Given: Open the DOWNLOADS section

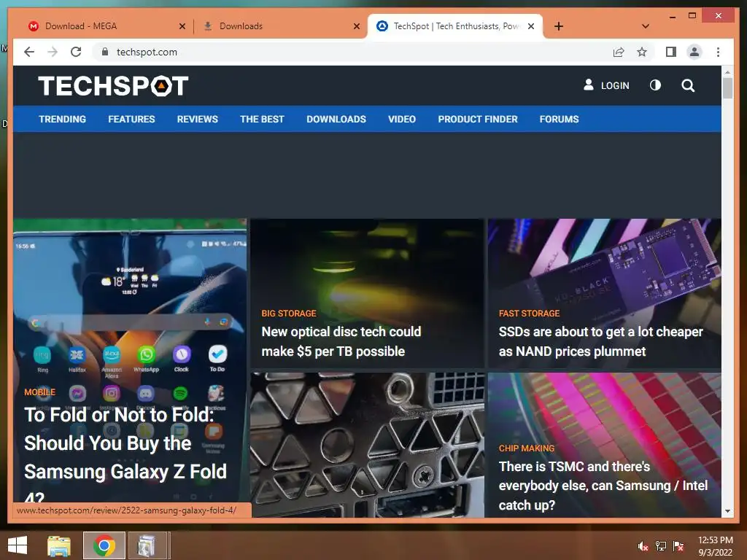Looking at the screenshot, I should [x=336, y=119].
